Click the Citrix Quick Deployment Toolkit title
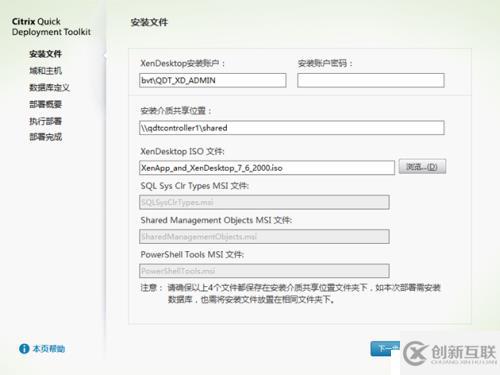 point(51,27)
